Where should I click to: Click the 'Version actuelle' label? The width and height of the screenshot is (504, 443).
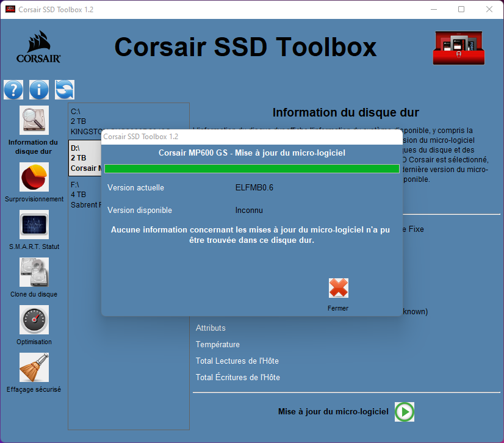135,187
